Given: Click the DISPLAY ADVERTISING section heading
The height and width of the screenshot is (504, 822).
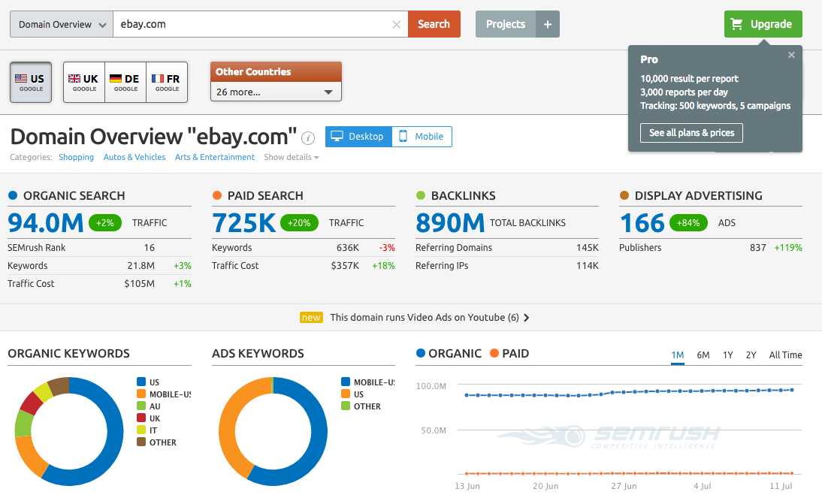Looking at the screenshot, I should point(699,196).
